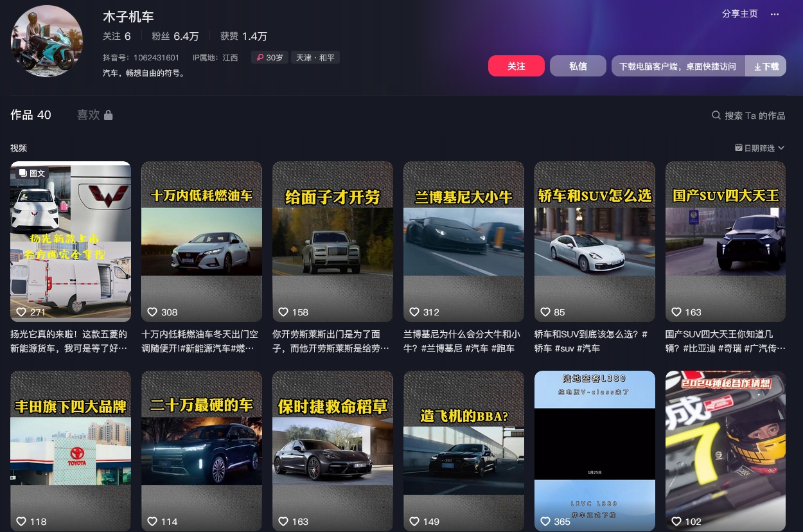Click the heart icon showing 365 likes
The height and width of the screenshot is (532, 803).
pos(545,521)
